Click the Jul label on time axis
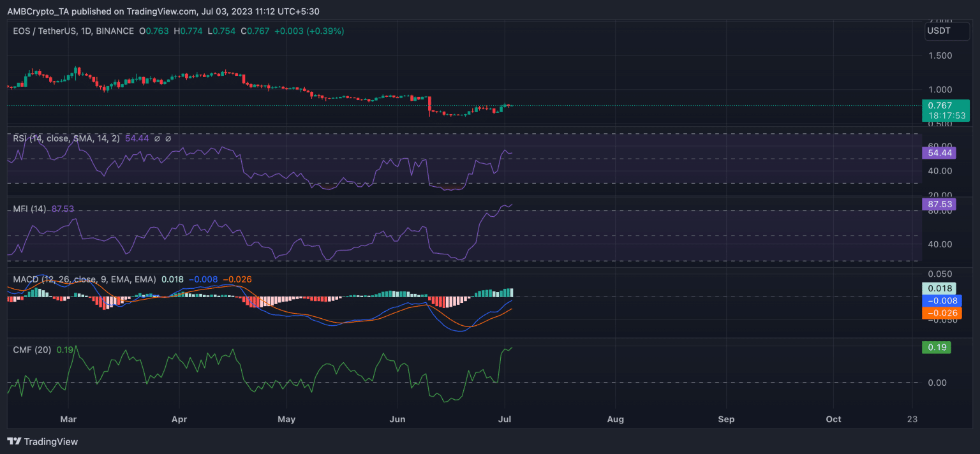 coord(505,419)
